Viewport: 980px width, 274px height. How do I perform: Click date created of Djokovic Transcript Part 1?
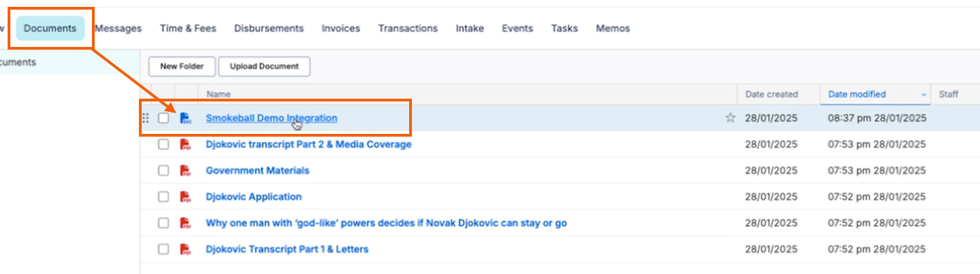[771, 249]
